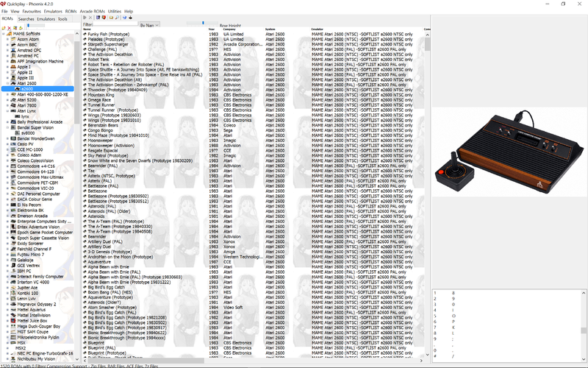Click the grey X icon beside Play
This screenshot has height=368, width=588.
coord(90,18)
